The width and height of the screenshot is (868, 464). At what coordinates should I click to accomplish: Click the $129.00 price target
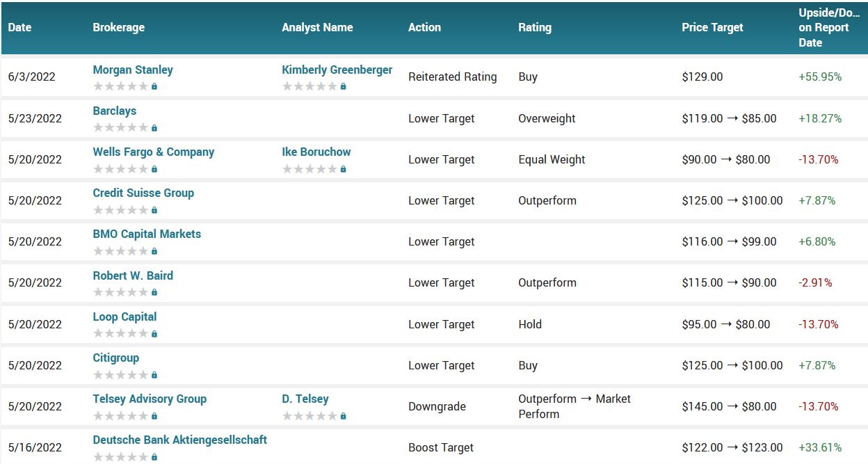pyautogui.click(x=702, y=77)
